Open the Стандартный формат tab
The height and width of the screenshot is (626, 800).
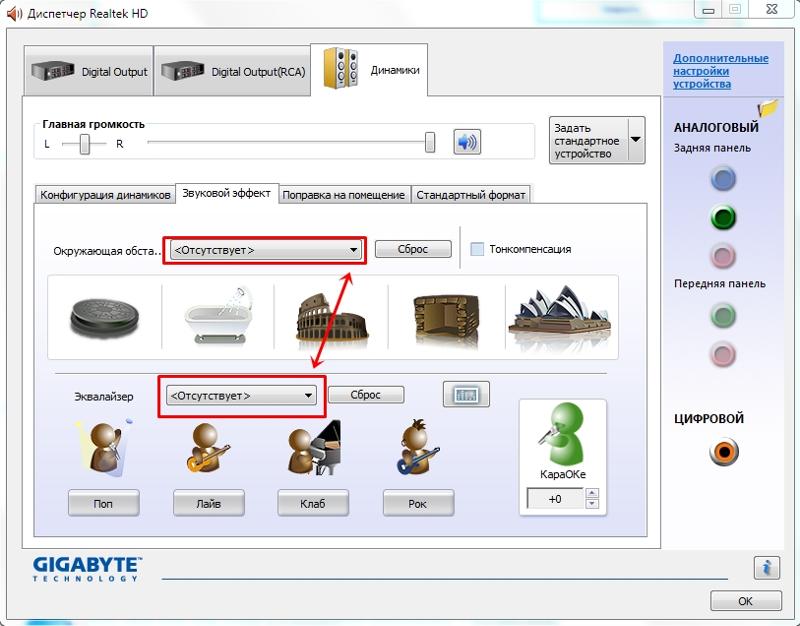(x=470, y=195)
